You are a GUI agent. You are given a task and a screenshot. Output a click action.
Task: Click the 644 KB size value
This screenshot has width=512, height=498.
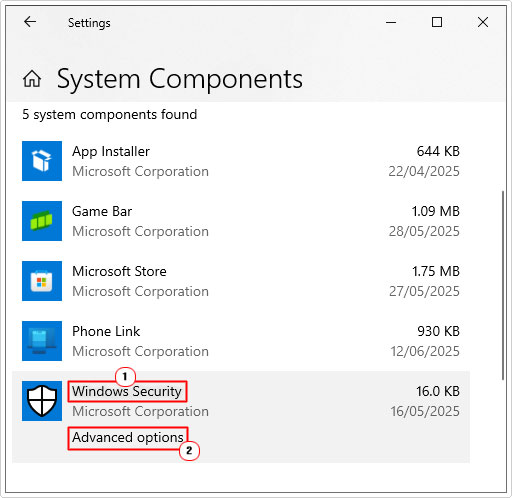point(438,151)
